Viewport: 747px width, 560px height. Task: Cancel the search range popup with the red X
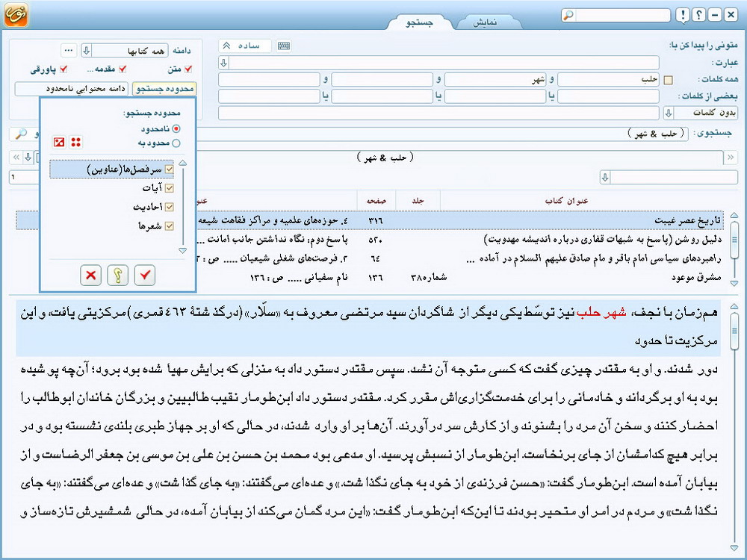[x=90, y=276]
